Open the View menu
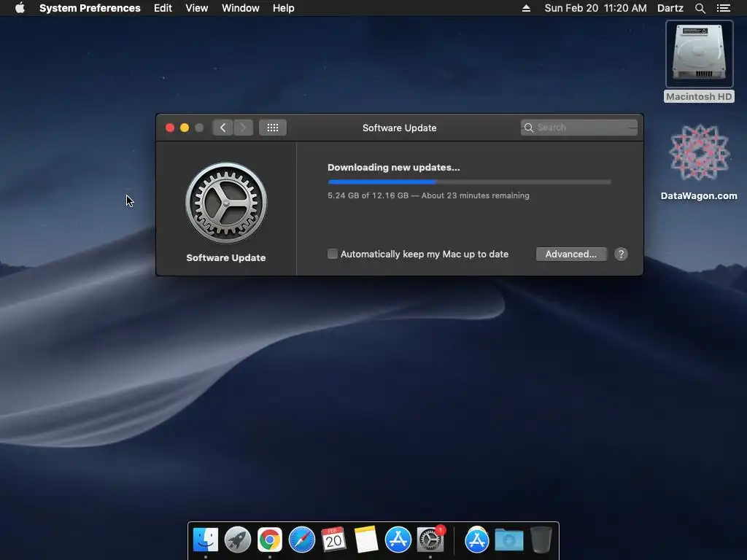 pyautogui.click(x=197, y=8)
